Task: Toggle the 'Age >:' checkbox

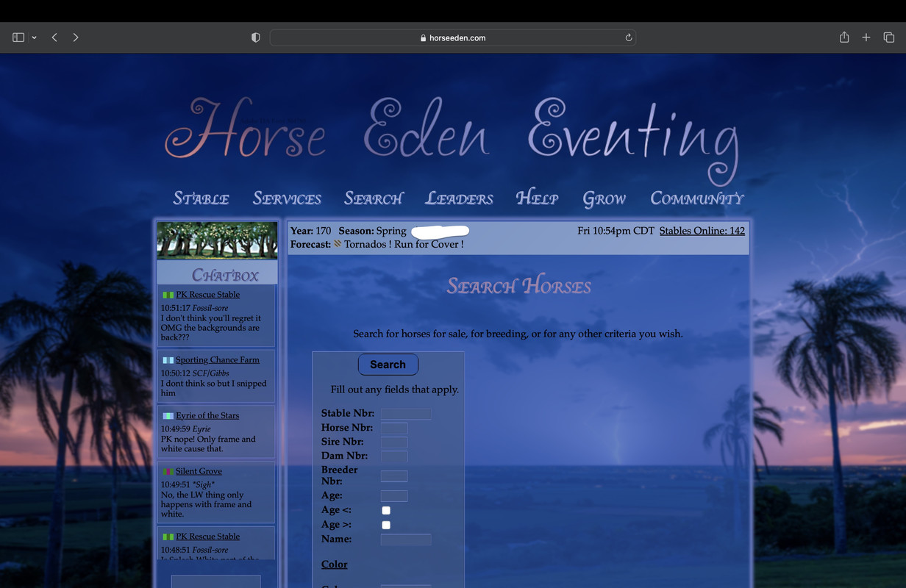Action: coord(386,525)
